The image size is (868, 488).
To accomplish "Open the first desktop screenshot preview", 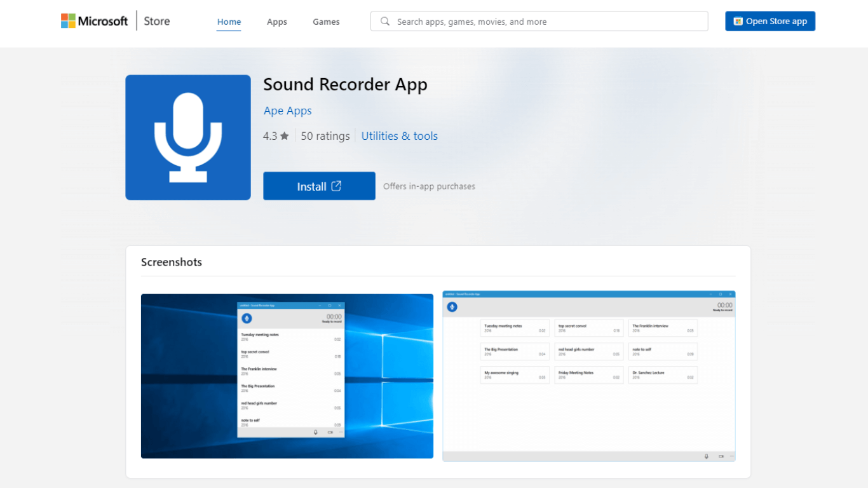I will tap(287, 376).
